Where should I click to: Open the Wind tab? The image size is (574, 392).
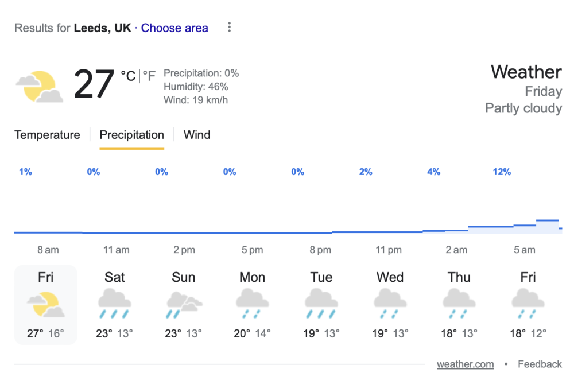[197, 135]
